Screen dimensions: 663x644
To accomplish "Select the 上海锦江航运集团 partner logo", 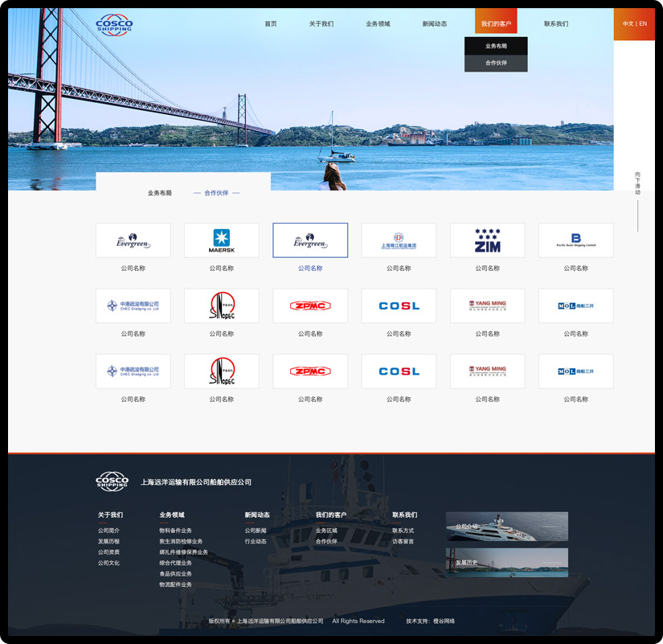I will click(x=399, y=240).
